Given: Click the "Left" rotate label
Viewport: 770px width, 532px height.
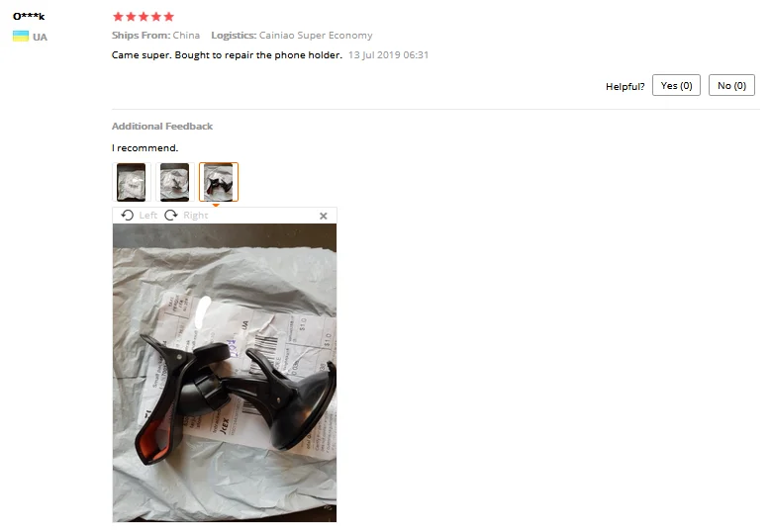Looking at the screenshot, I should pyautogui.click(x=147, y=216).
